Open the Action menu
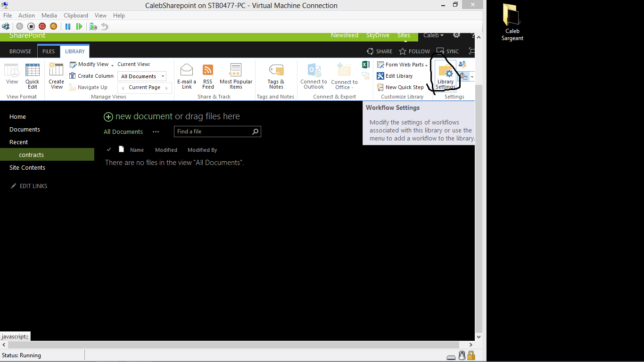 pyautogui.click(x=26, y=16)
